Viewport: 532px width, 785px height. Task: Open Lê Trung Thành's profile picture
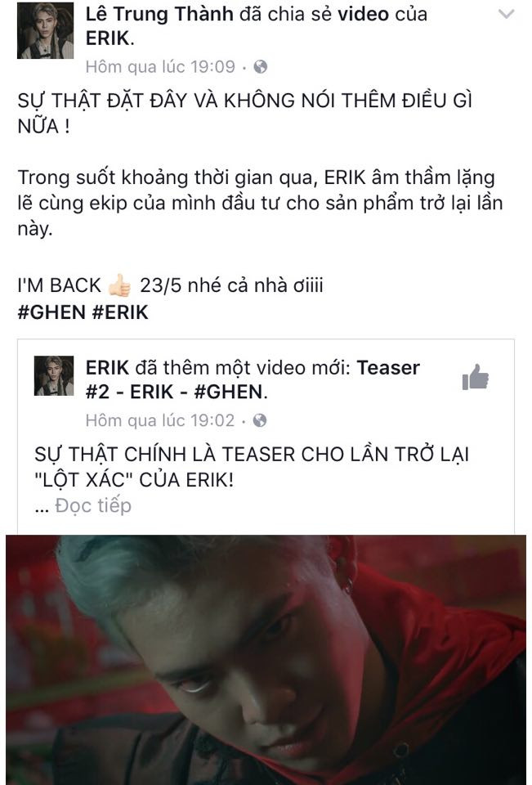click(x=46, y=31)
